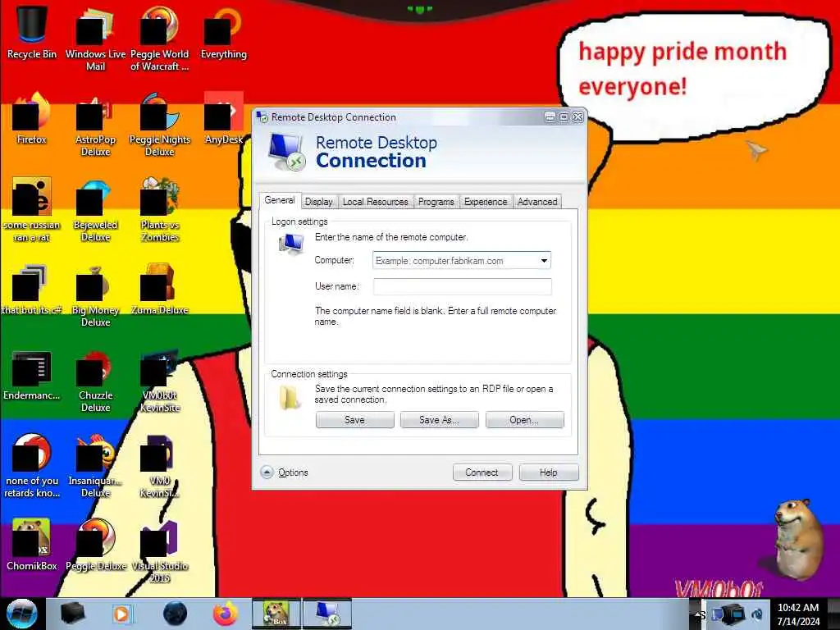
Task: Open the Advanced tab
Action: click(x=537, y=202)
